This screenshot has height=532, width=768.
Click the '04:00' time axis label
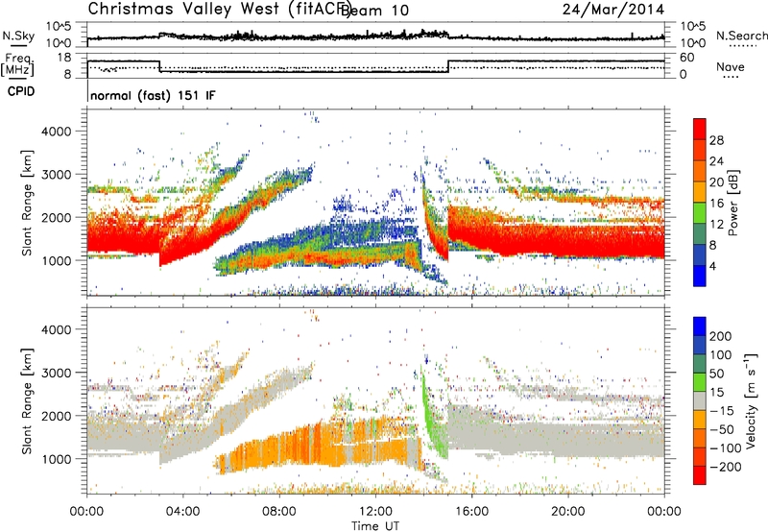point(182,512)
